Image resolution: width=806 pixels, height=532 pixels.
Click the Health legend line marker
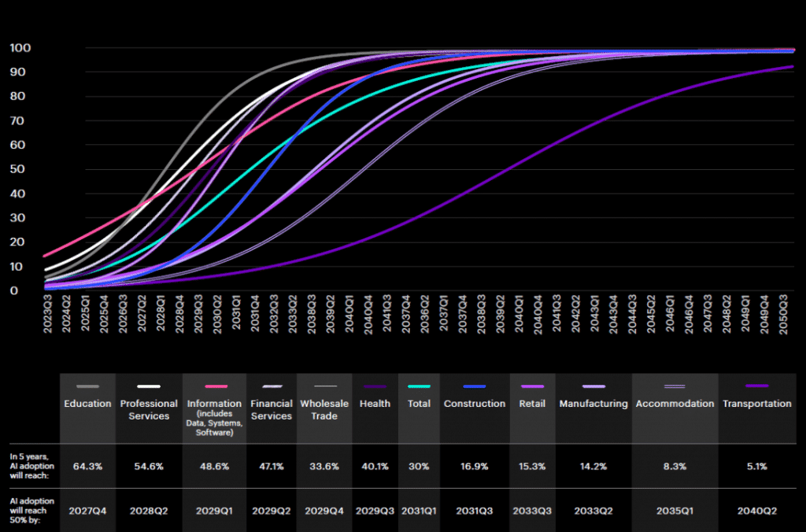(x=375, y=386)
